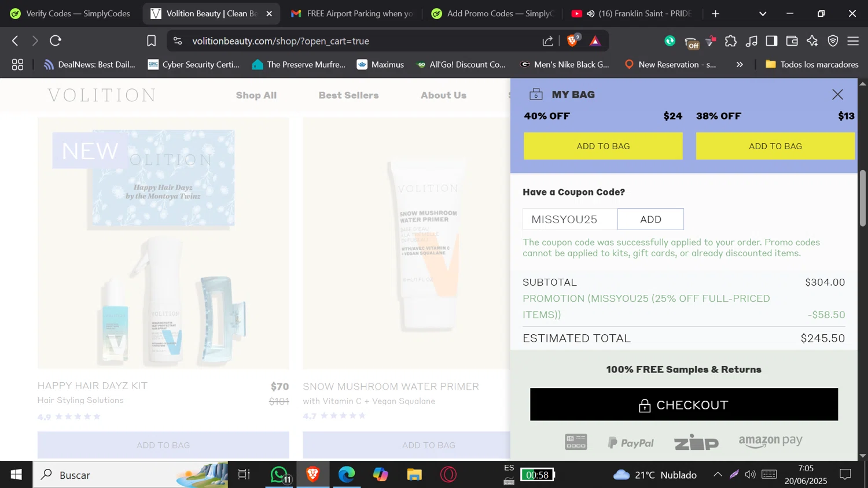Image resolution: width=868 pixels, height=488 pixels.
Task: Open Best Sellers menu
Action: pyautogui.click(x=348, y=95)
